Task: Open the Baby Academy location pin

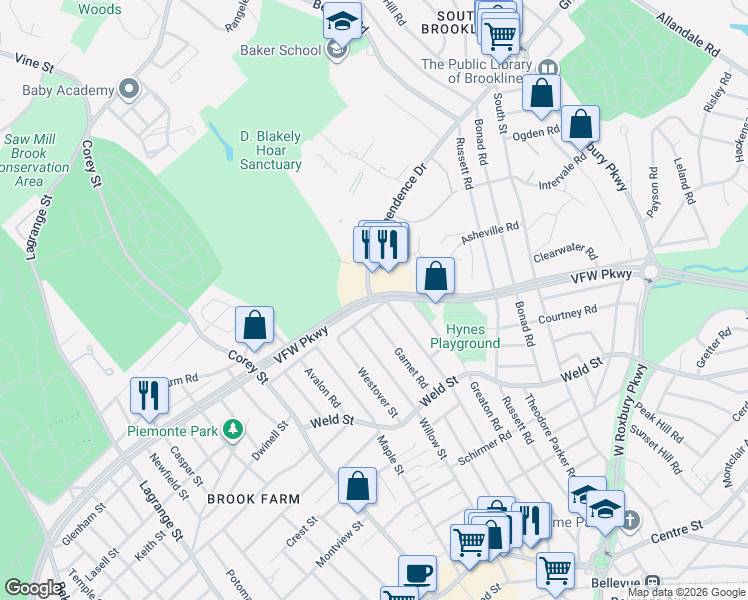Action: pyautogui.click(x=129, y=90)
